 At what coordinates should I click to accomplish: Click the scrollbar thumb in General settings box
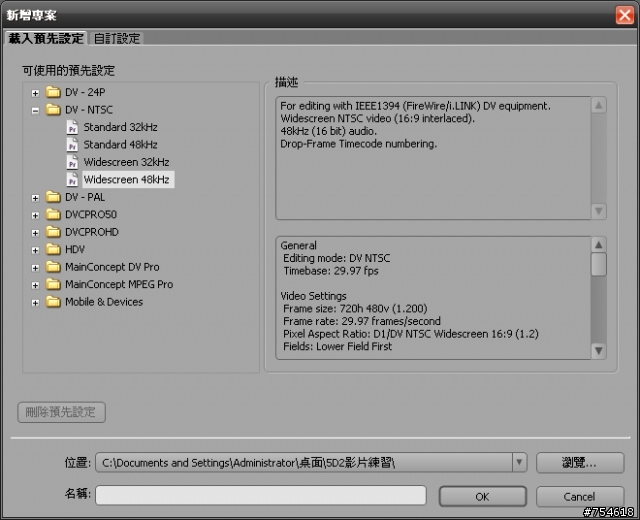click(x=598, y=264)
